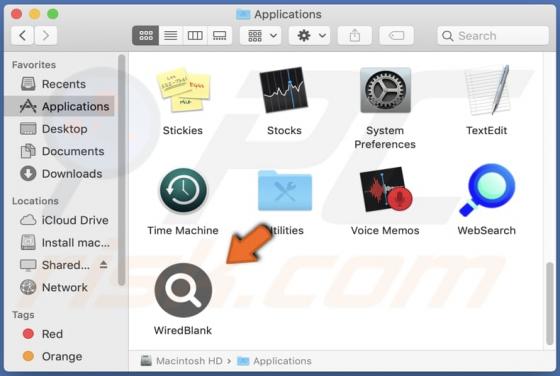
Task: Open Documents from the sidebar
Action: click(x=60, y=151)
